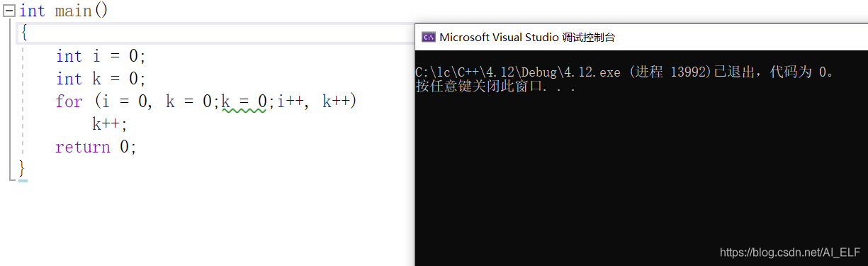Select the console title 'Microsoft Visual Studio 调试控制台'
The height and width of the screenshot is (266, 868).
527,38
